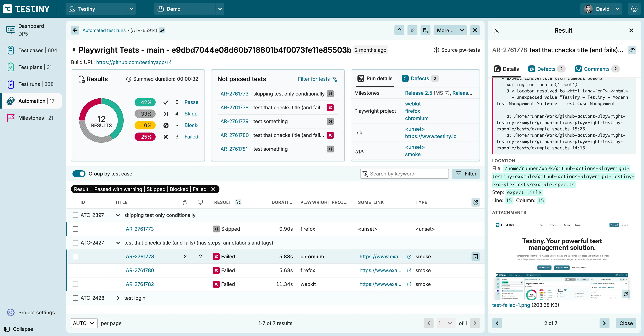This screenshot has height=336, width=644.
Task: Open external link icon for AR-2761778
Action: (409, 257)
